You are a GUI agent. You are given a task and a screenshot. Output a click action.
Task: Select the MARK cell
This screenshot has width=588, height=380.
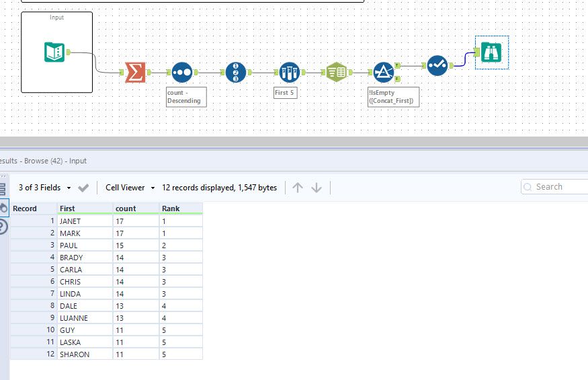point(85,233)
